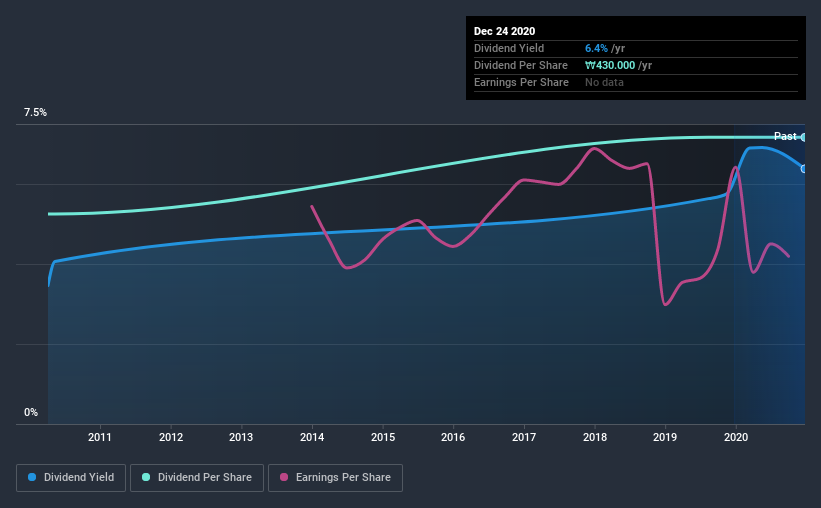Click the 2019 x-axis label
The height and width of the screenshot is (508, 821).
point(665,437)
